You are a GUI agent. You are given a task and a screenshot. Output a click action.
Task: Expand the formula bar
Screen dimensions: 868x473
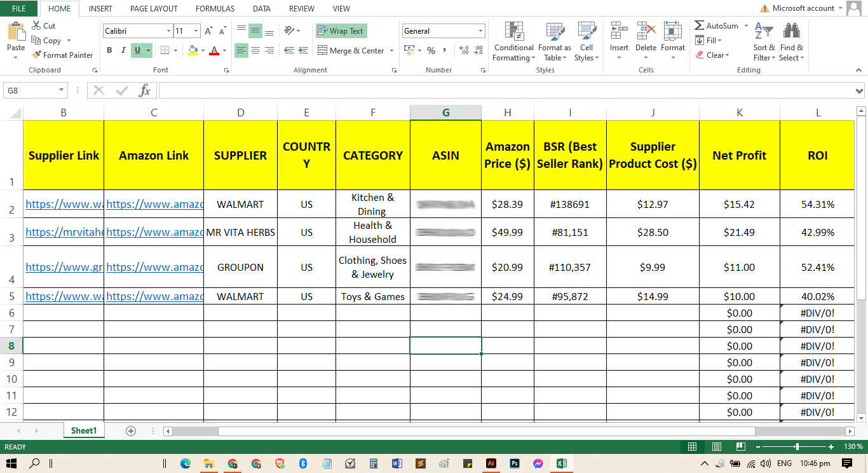click(860, 91)
